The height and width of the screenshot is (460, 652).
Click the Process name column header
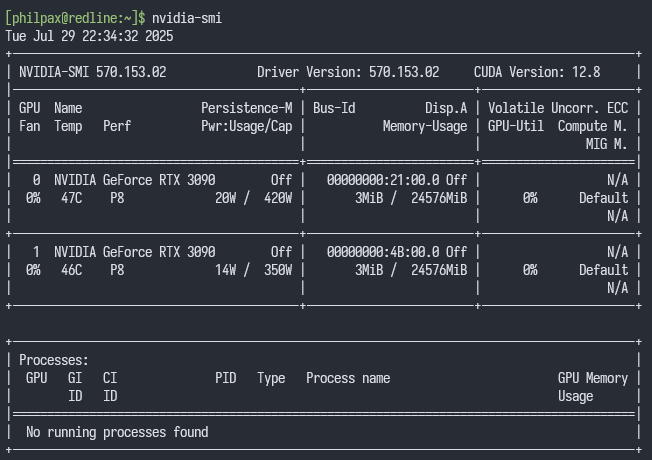348,378
